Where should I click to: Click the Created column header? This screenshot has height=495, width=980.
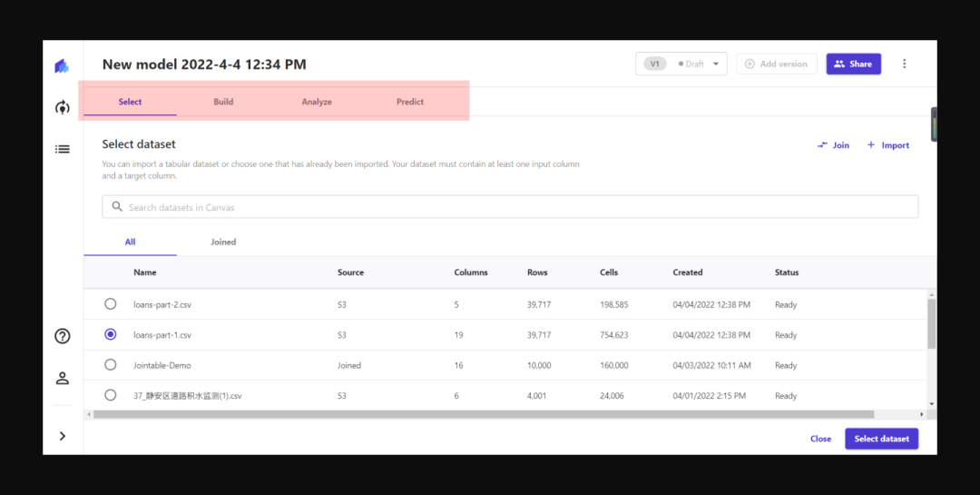pos(688,272)
